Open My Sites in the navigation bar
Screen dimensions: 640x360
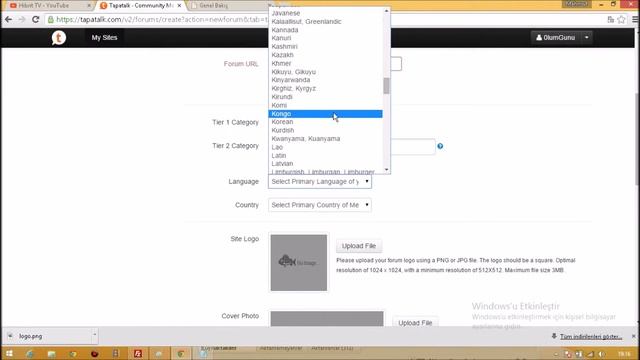[x=104, y=38]
